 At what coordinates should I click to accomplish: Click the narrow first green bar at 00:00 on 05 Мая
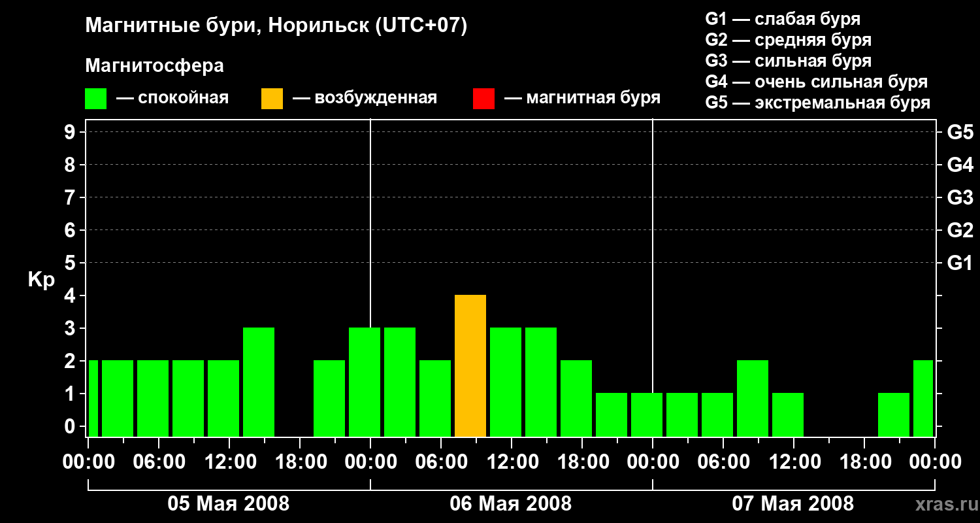pos(93,398)
